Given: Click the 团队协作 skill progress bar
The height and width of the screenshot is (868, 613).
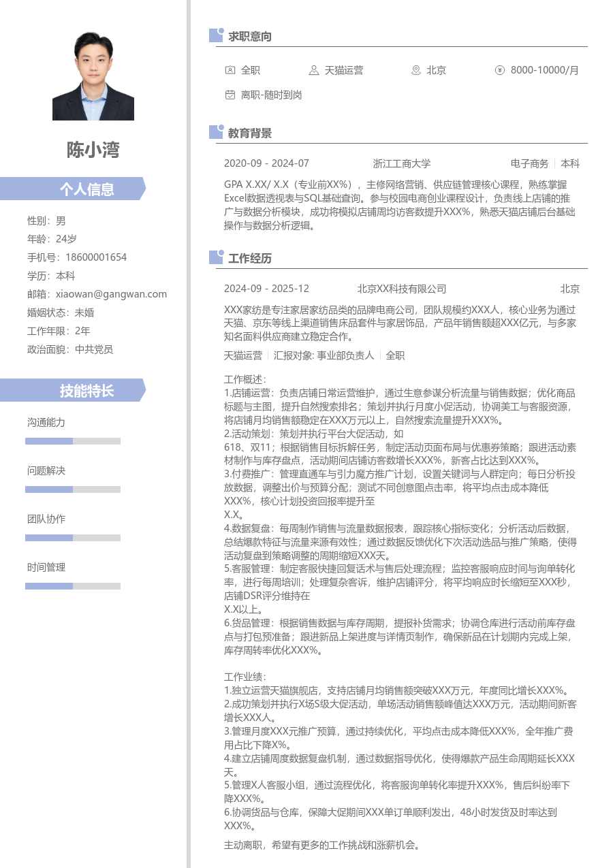Looking at the screenshot, I should click(x=72, y=537).
